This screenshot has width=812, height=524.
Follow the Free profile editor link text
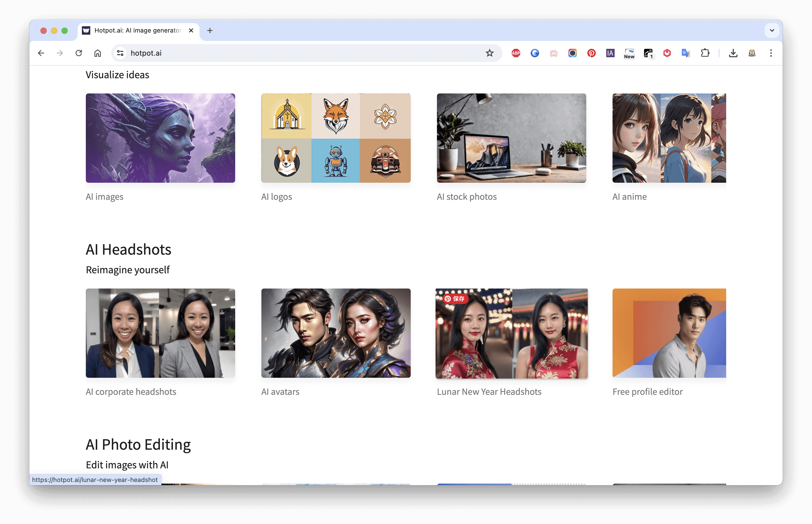(x=647, y=392)
